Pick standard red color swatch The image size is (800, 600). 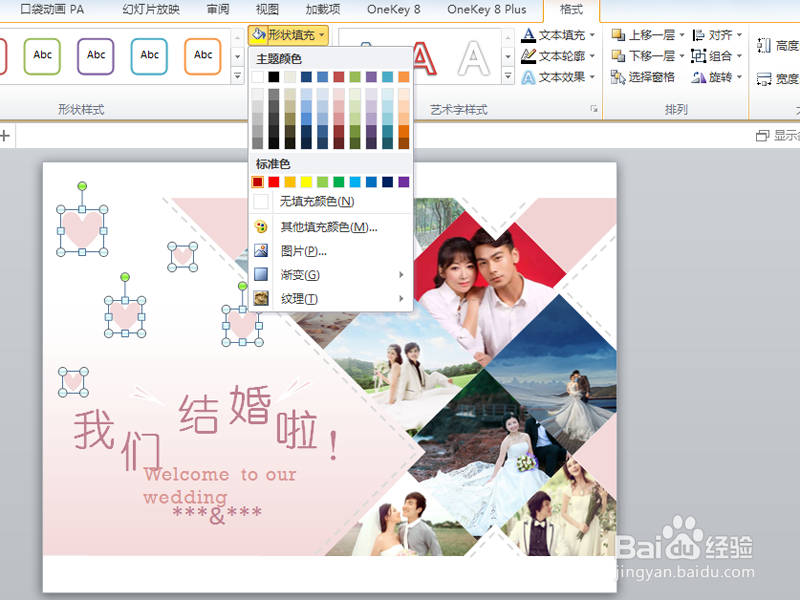point(274,182)
